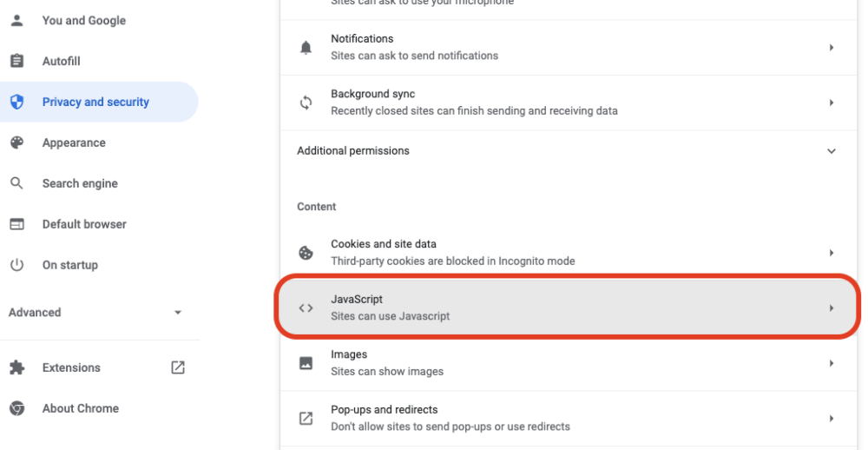Click the Cookies and site data cookie icon
The image size is (868, 450).
(306, 253)
